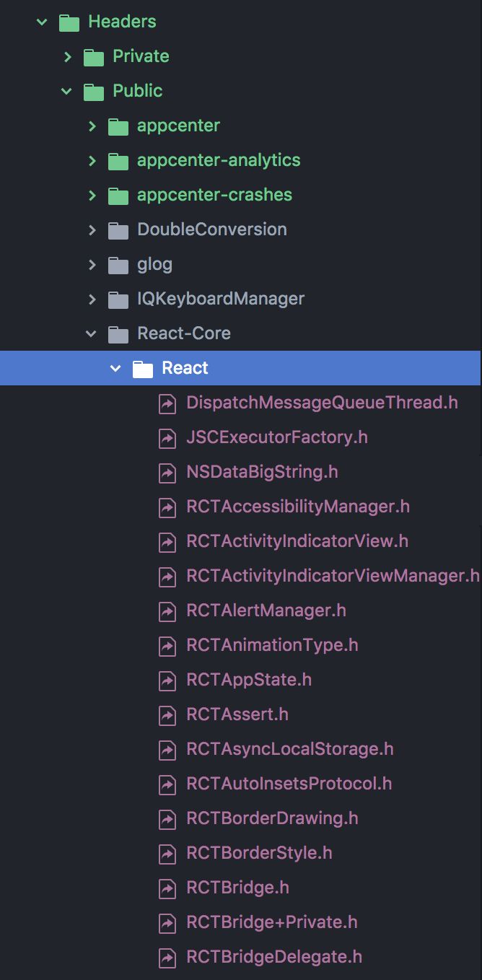Click symlink icon beside RCTBorderStyle.h
This screenshot has height=980, width=482.
[167, 854]
